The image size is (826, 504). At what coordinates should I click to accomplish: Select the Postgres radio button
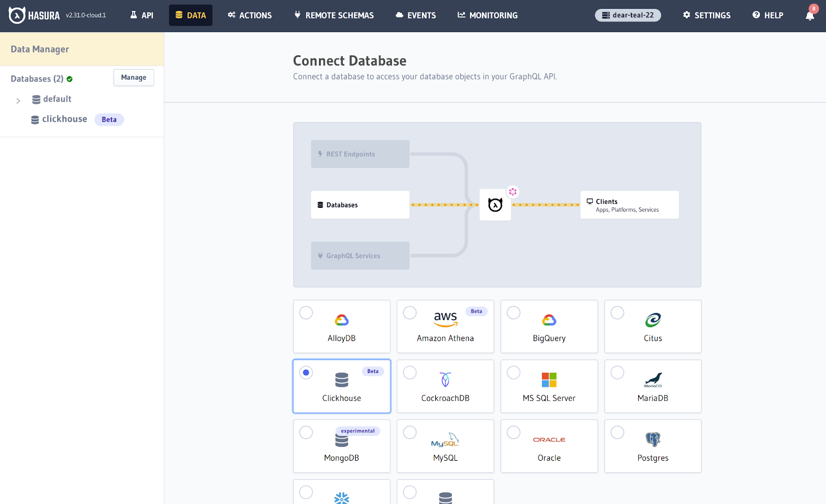(x=617, y=432)
